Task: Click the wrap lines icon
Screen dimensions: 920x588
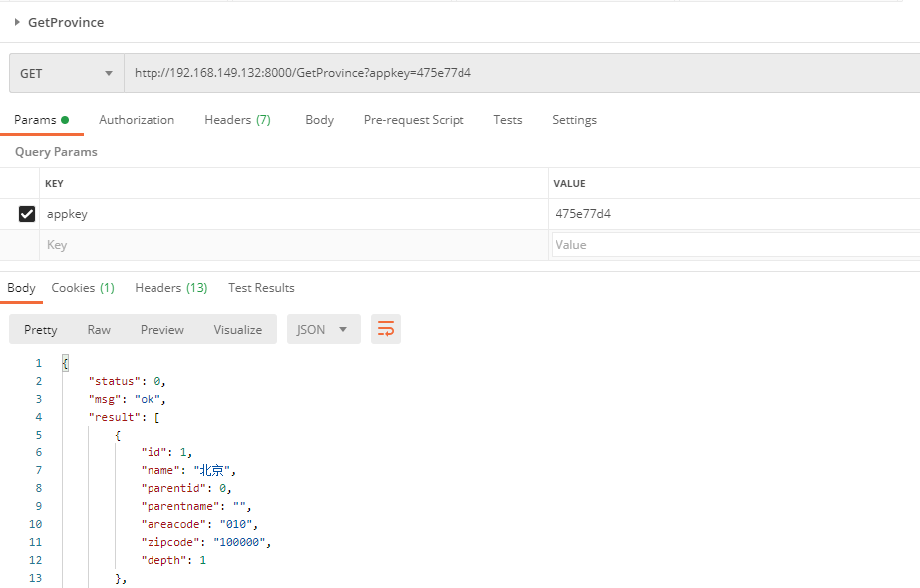Action: point(386,329)
